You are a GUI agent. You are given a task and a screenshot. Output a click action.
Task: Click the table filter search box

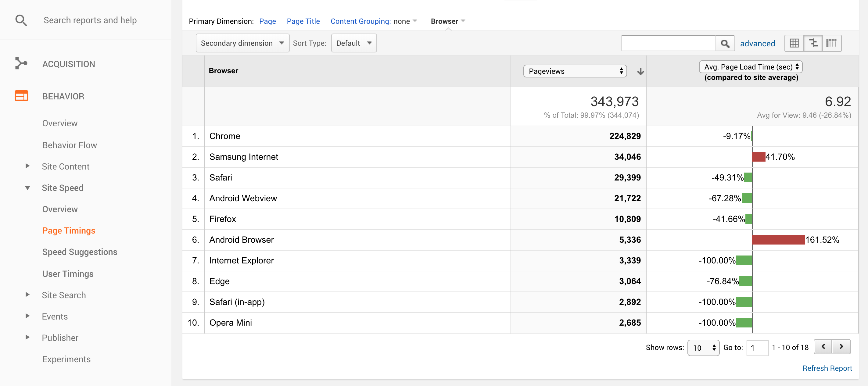click(669, 44)
